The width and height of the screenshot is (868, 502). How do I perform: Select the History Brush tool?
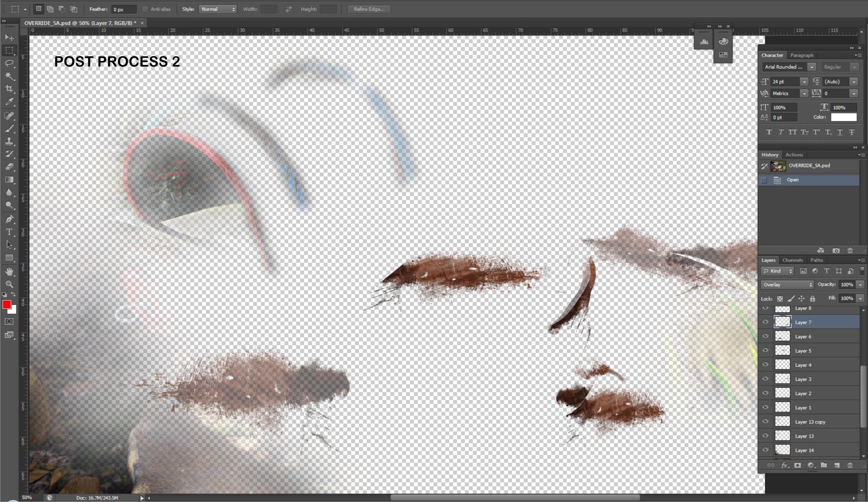(9, 154)
